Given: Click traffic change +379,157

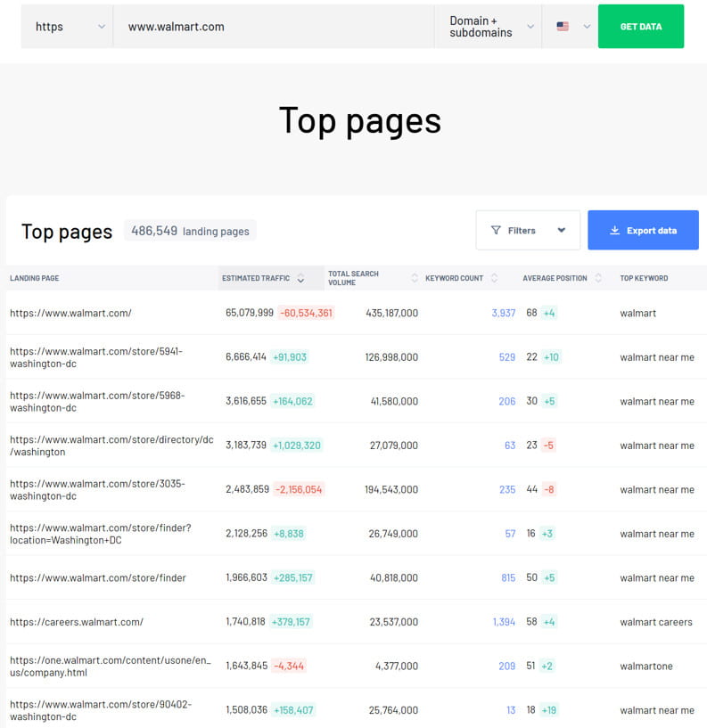Looking at the screenshot, I should pyautogui.click(x=291, y=622).
